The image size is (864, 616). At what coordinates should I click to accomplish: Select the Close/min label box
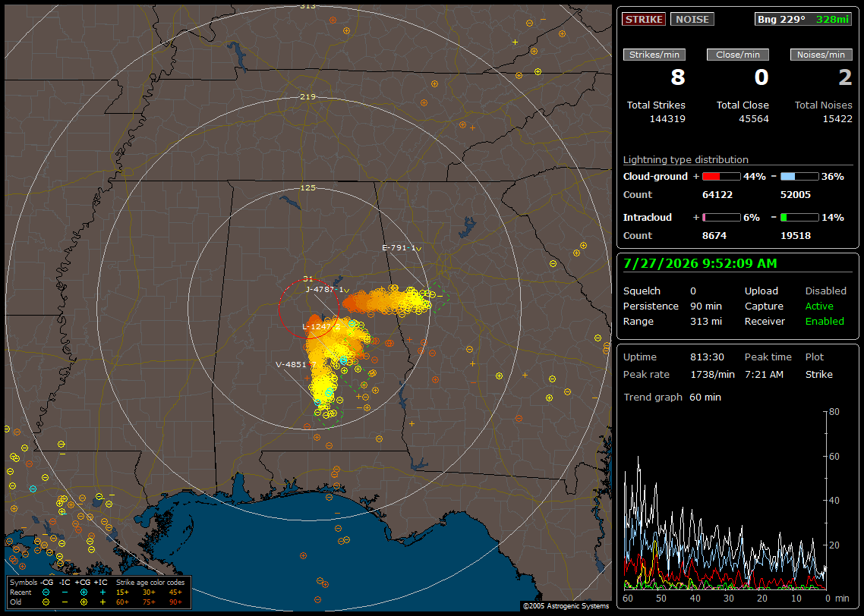pyautogui.click(x=738, y=55)
